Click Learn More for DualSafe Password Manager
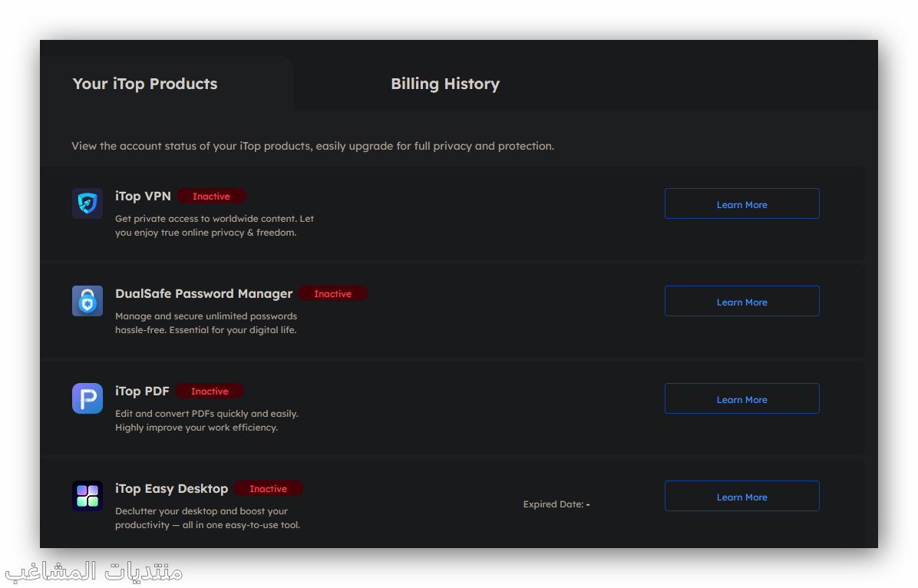The width and height of the screenshot is (918, 588). pos(741,301)
